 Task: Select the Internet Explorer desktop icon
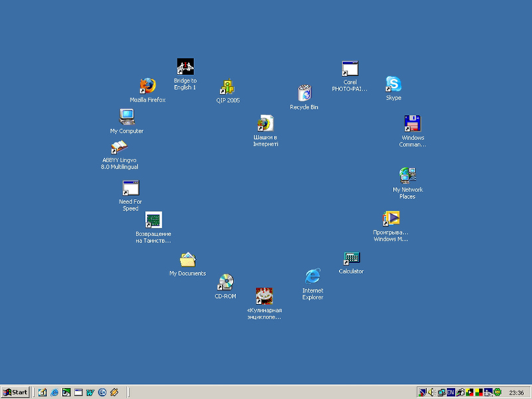pyautogui.click(x=313, y=285)
